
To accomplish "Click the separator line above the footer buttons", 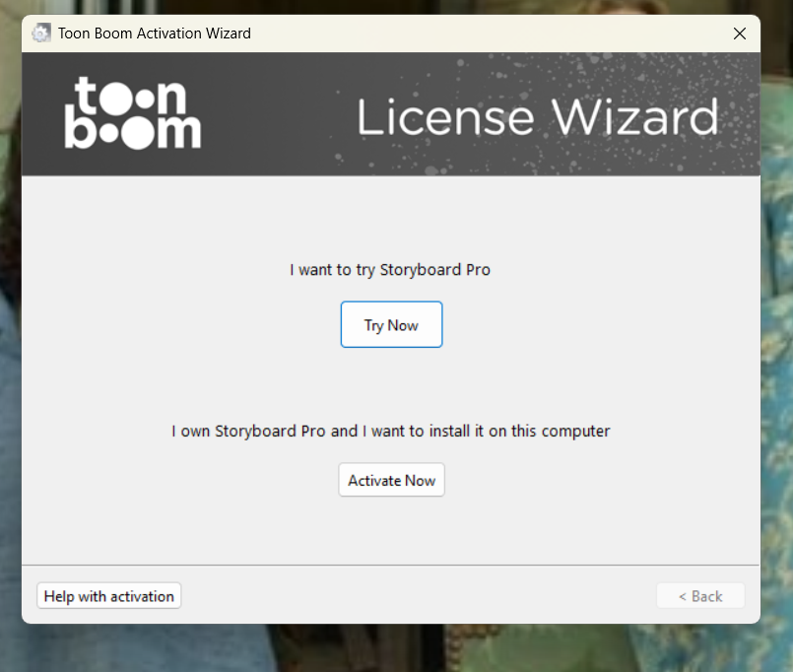I will [x=390, y=565].
